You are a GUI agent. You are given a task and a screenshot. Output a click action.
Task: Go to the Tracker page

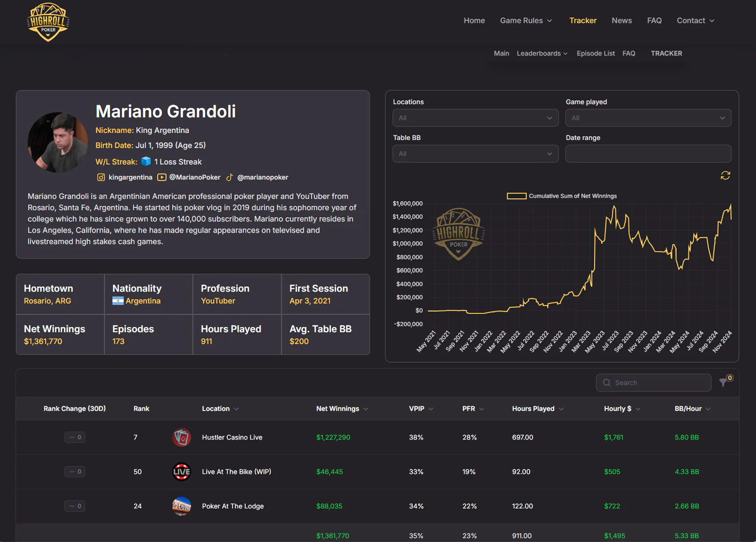pos(583,20)
